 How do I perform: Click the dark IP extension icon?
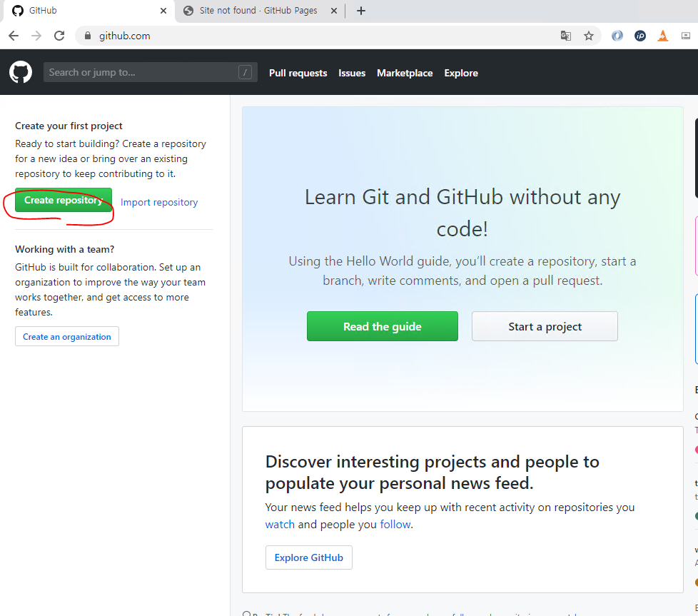[x=640, y=36]
